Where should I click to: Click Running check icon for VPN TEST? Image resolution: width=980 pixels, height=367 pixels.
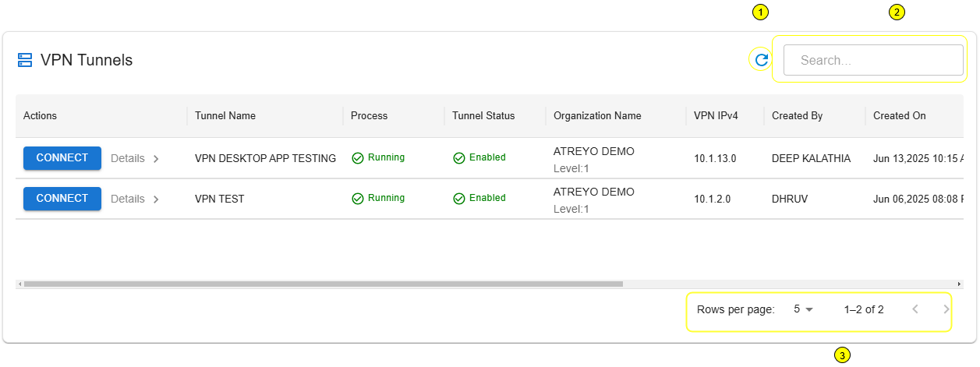pos(358,199)
